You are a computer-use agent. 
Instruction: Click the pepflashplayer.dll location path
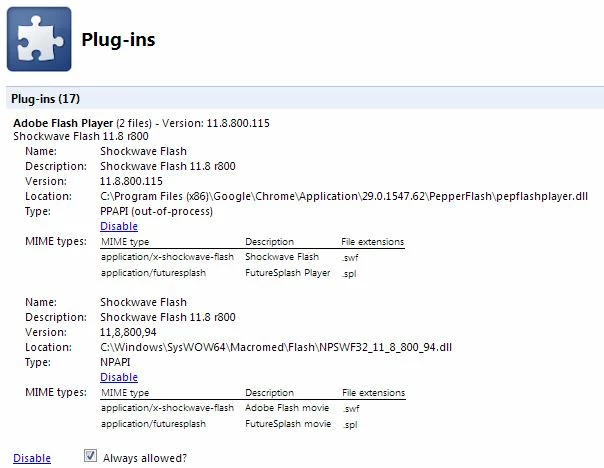344,196
